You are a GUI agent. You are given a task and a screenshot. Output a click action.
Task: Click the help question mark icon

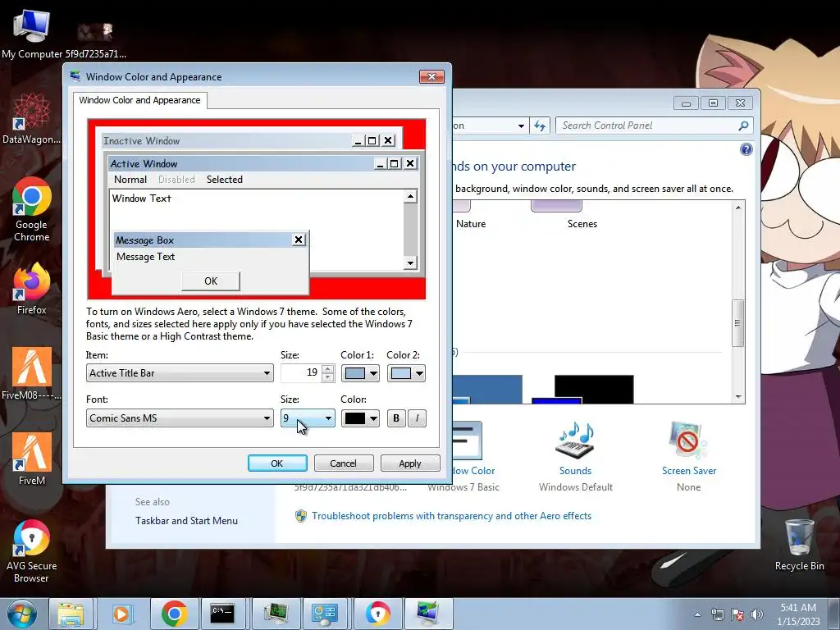(x=746, y=149)
